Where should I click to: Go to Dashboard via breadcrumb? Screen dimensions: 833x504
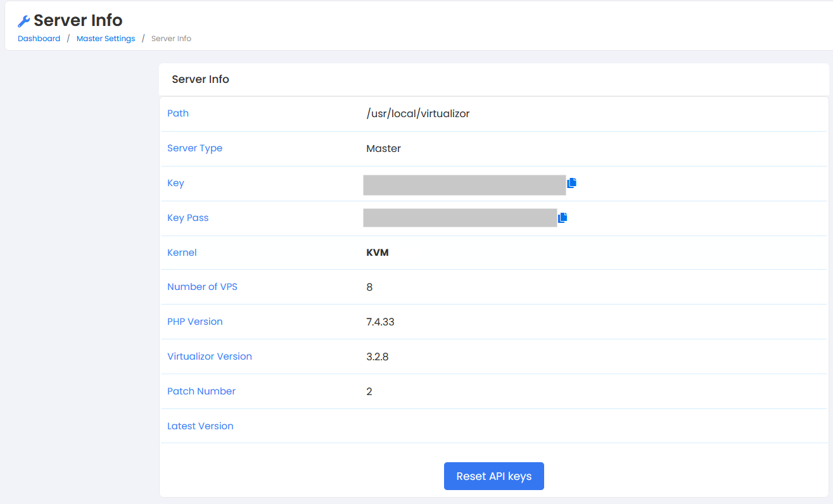point(39,39)
